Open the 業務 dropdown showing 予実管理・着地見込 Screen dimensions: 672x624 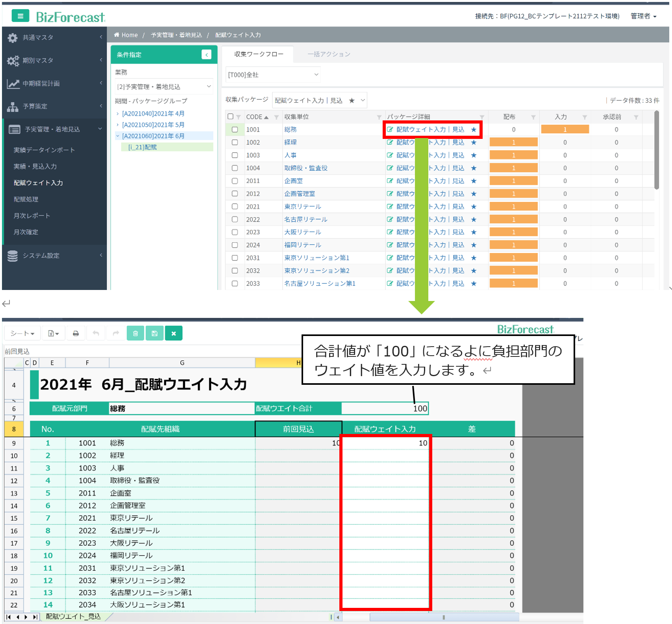(x=164, y=87)
